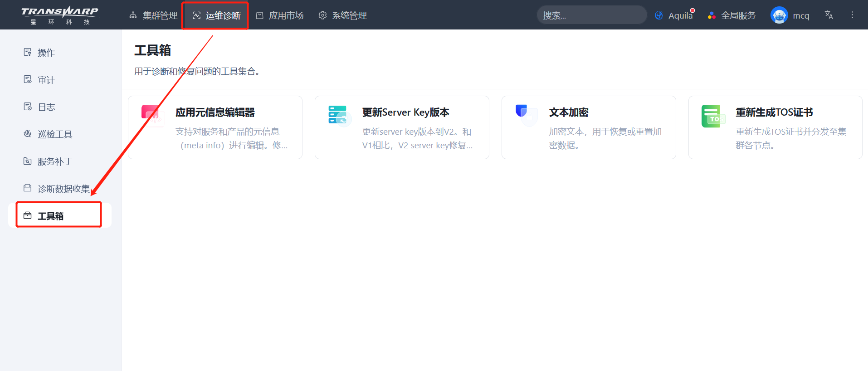This screenshot has height=371, width=868.
Task: Open the Aquila link
Action: (680, 15)
